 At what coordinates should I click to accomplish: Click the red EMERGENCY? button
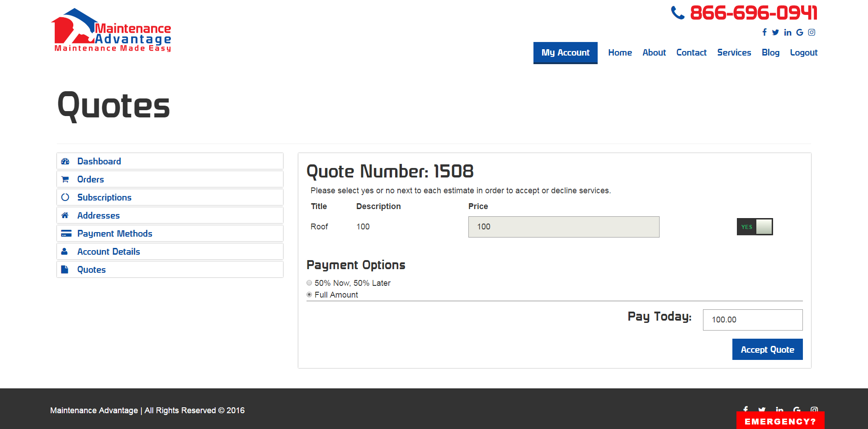click(780, 420)
